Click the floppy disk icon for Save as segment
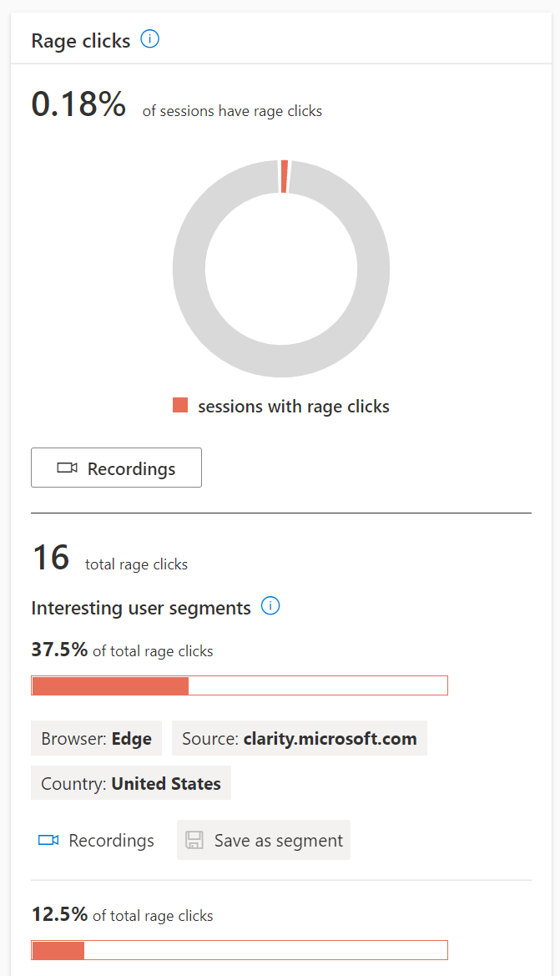Image resolution: width=560 pixels, height=976 pixels. coord(194,840)
